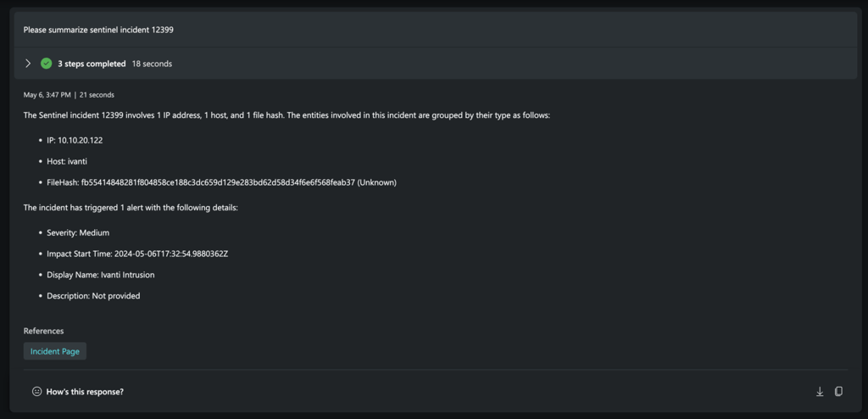
Task: Click the May 6, 3:47 PM timestamp
Action: pyautogui.click(x=47, y=95)
